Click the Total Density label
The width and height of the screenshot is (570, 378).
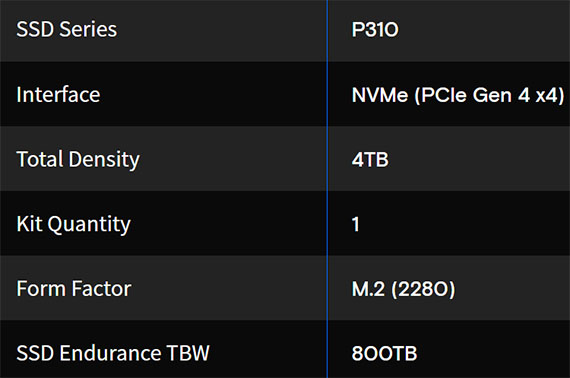click(x=78, y=160)
